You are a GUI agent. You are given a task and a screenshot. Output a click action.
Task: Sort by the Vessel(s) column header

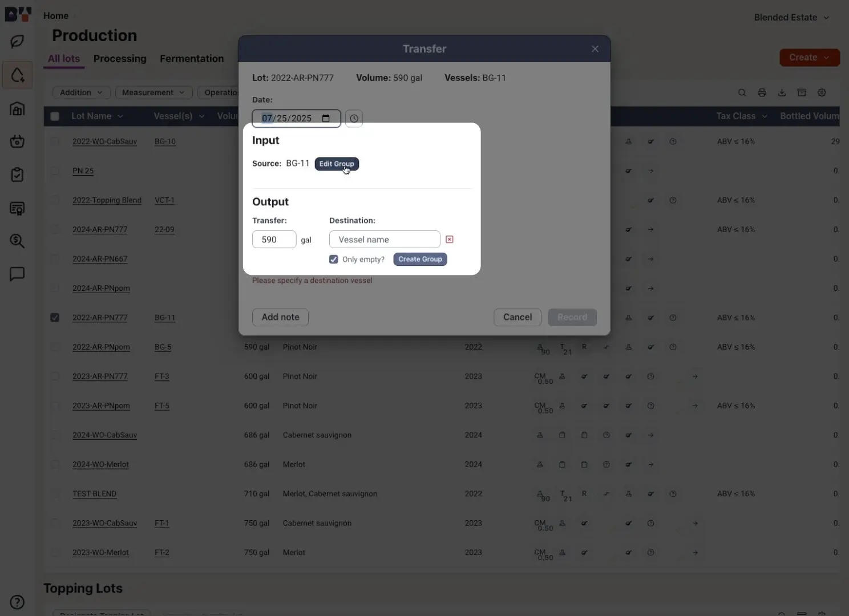[179, 116]
